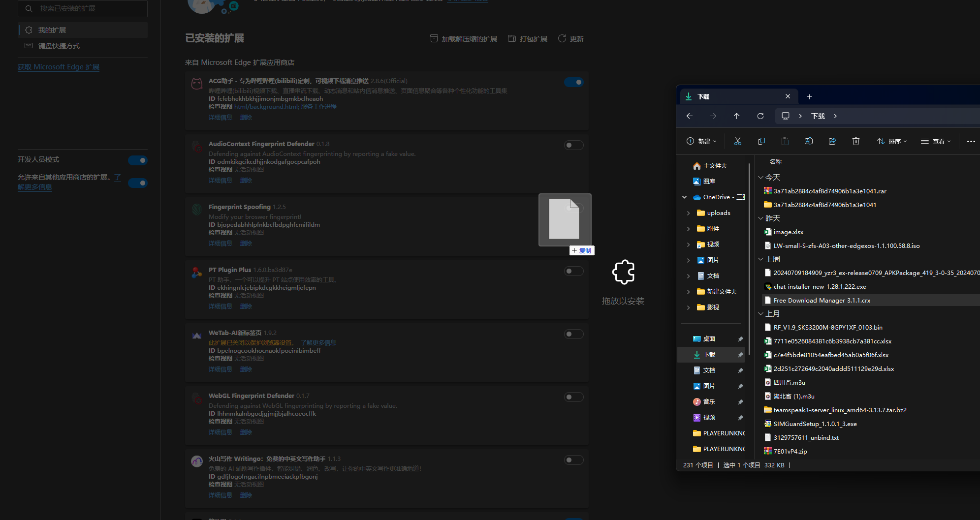The width and height of the screenshot is (980, 520).
Task: Enable PT Plugin Plus toggle
Action: click(573, 271)
